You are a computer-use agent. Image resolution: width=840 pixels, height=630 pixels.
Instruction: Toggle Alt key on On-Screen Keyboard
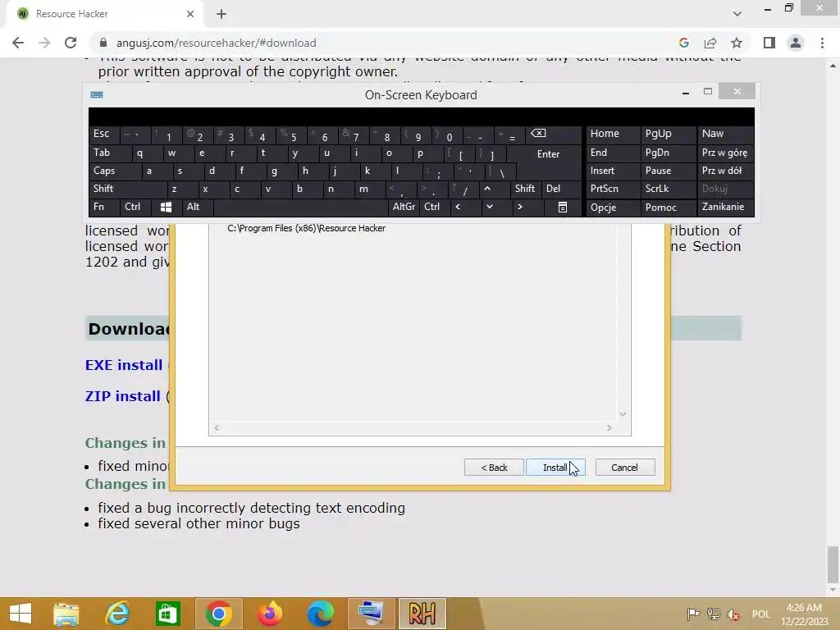[198, 207]
